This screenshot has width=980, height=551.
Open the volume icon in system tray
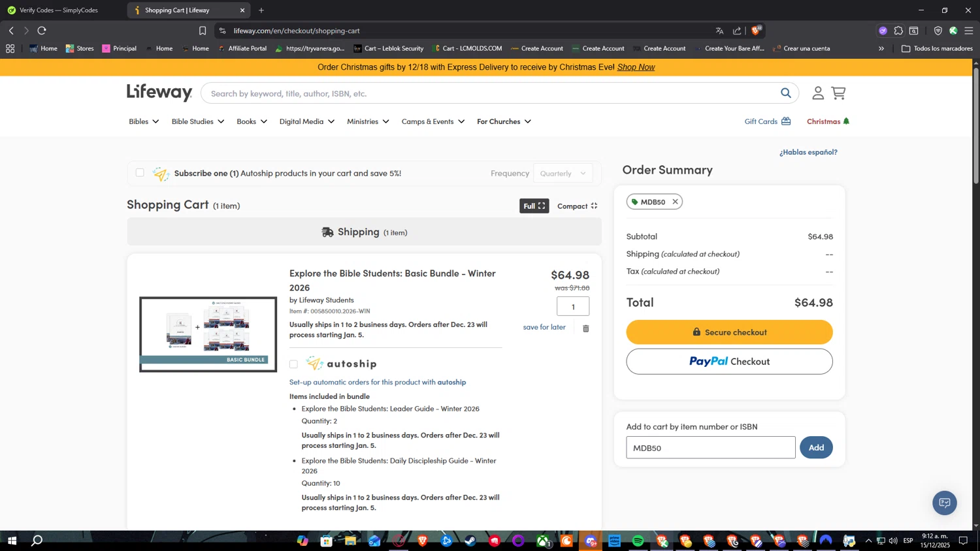(x=893, y=541)
